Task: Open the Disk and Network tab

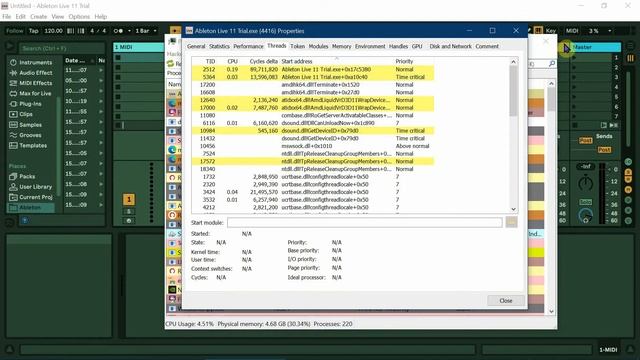Action: pyautogui.click(x=450, y=47)
